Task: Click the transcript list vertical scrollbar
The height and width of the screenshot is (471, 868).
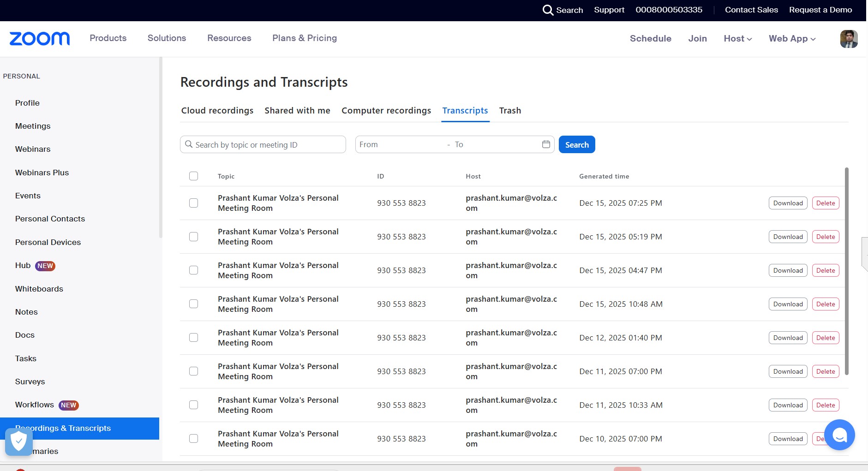Action: tap(847, 271)
